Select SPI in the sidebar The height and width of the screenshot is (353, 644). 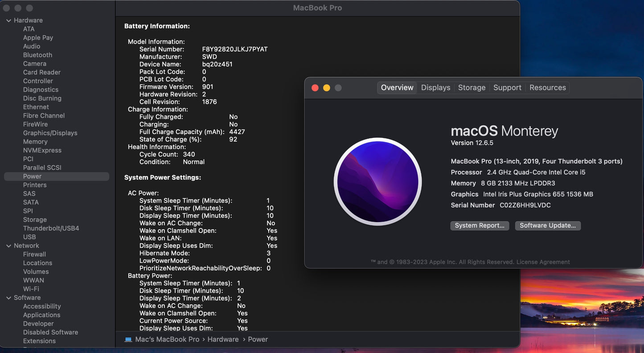click(28, 211)
